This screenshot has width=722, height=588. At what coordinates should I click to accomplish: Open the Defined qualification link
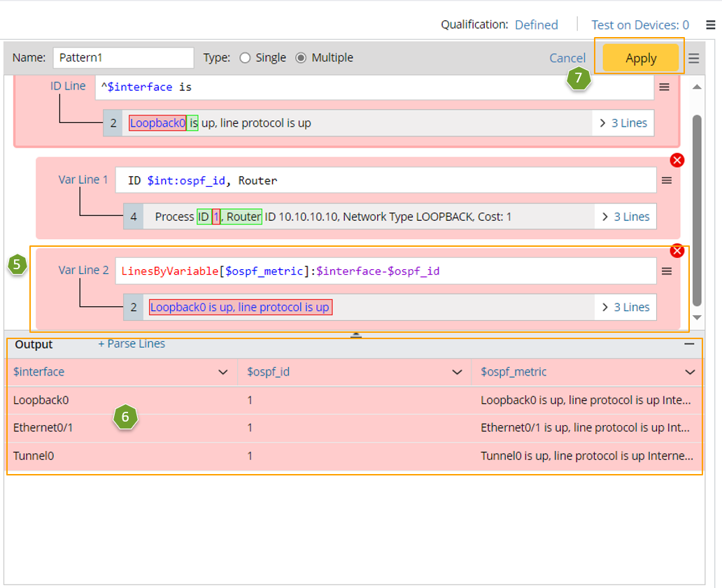click(536, 25)
